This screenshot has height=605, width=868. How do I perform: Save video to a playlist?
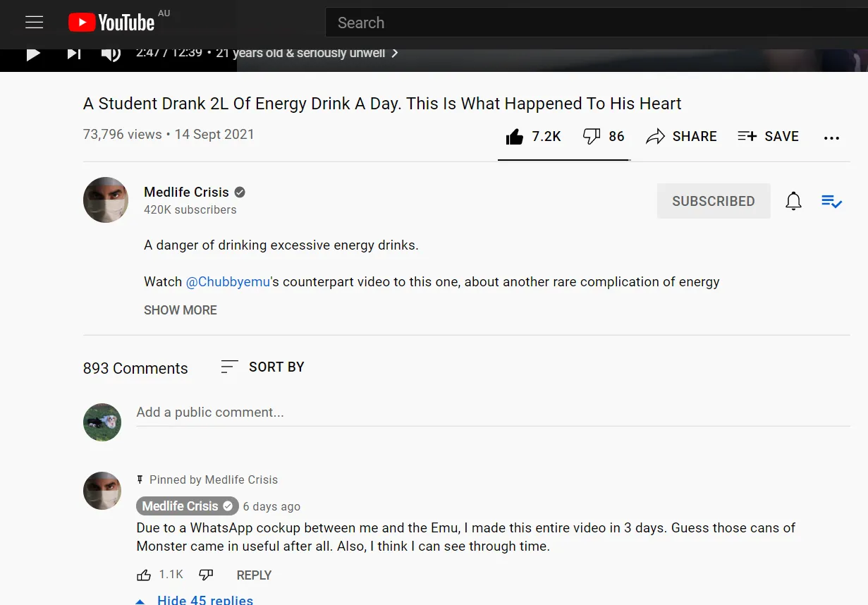[x=768, y=137]
